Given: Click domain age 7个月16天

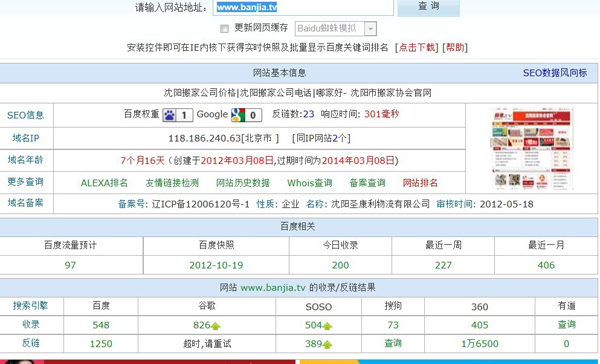Looking at the screenshot, I should pos(142,160).
